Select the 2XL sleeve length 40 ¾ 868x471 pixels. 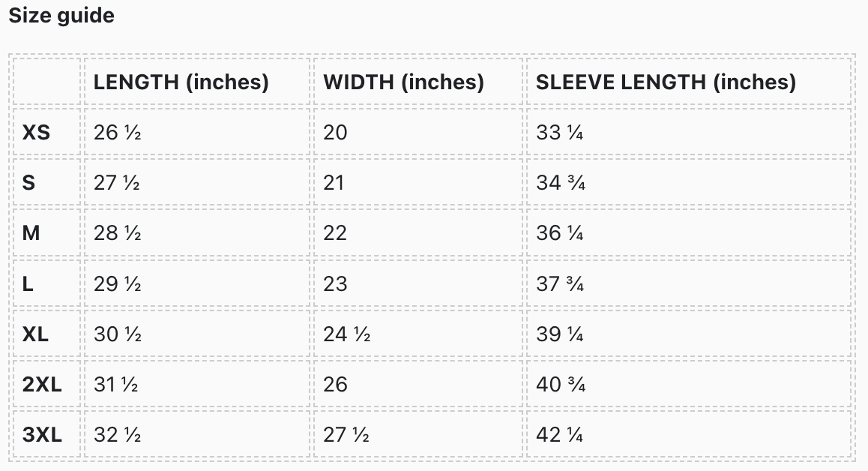pyautogui.click(x=560, y=385)
